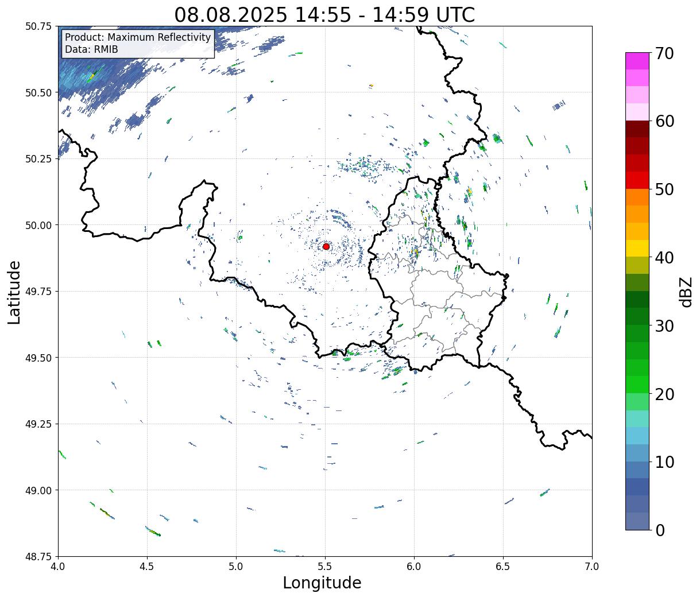Click the colorbar tick label 40

(664, 257)
